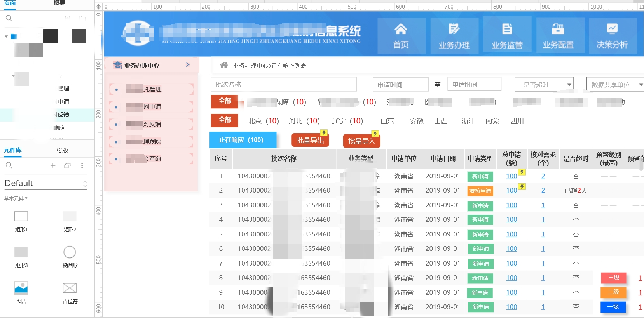Click the red 三级 warning badge

point(613,278)
